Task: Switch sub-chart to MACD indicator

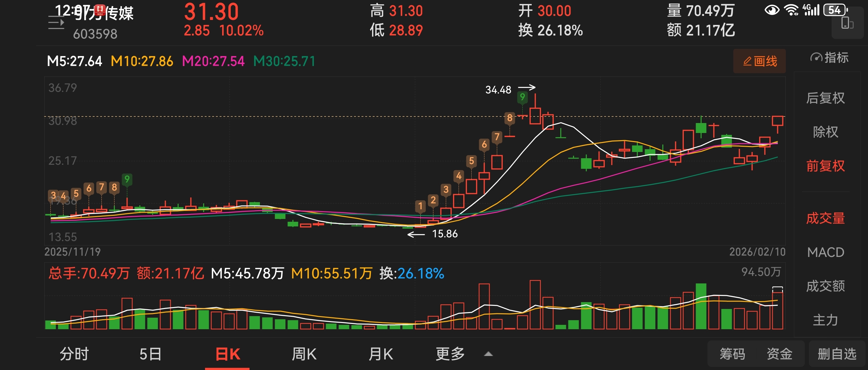Action: point(825,252)
